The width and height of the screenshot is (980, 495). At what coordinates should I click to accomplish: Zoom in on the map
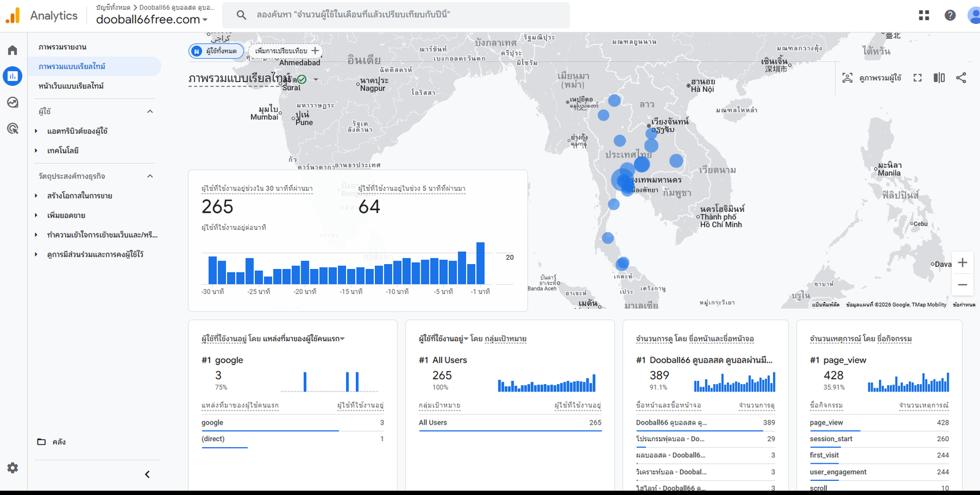coord(962,263)
